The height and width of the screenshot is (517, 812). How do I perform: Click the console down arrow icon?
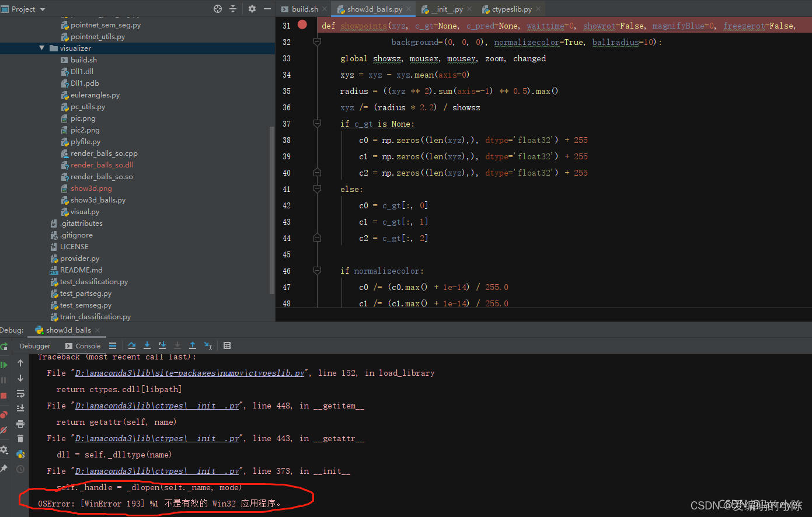[x=20, y=378]
